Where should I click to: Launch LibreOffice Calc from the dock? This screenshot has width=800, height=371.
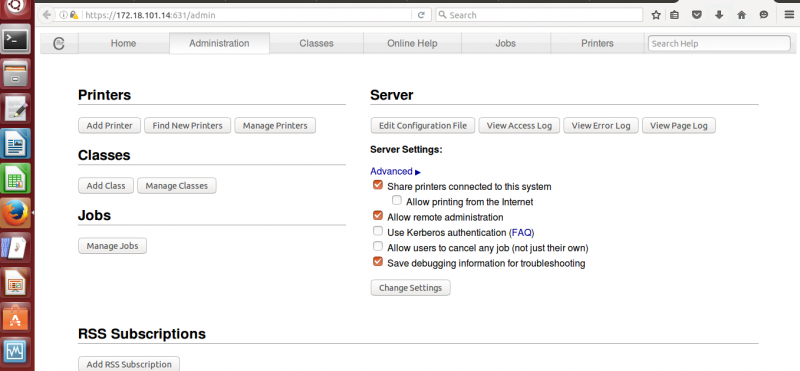(15, 179)
